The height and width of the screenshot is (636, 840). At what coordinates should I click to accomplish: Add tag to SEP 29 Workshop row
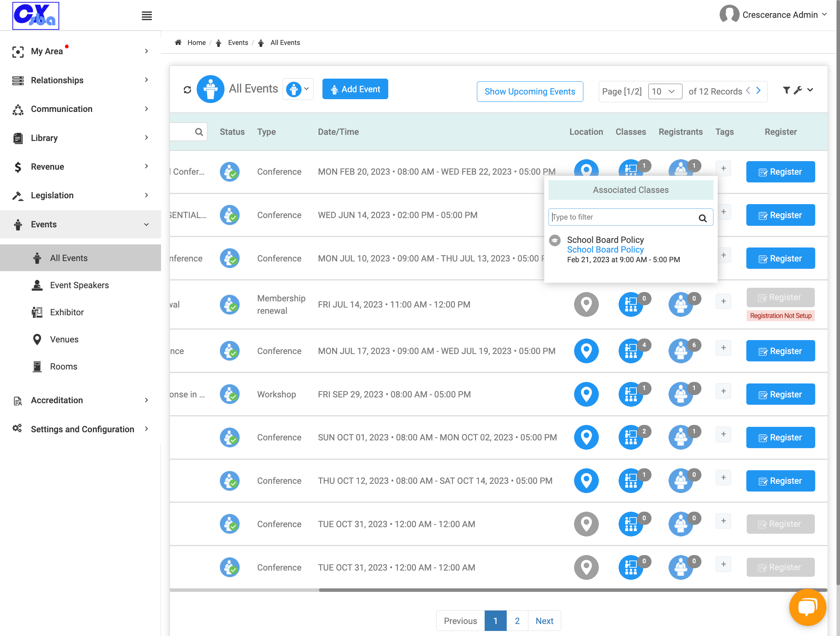[x=723, y=391]
